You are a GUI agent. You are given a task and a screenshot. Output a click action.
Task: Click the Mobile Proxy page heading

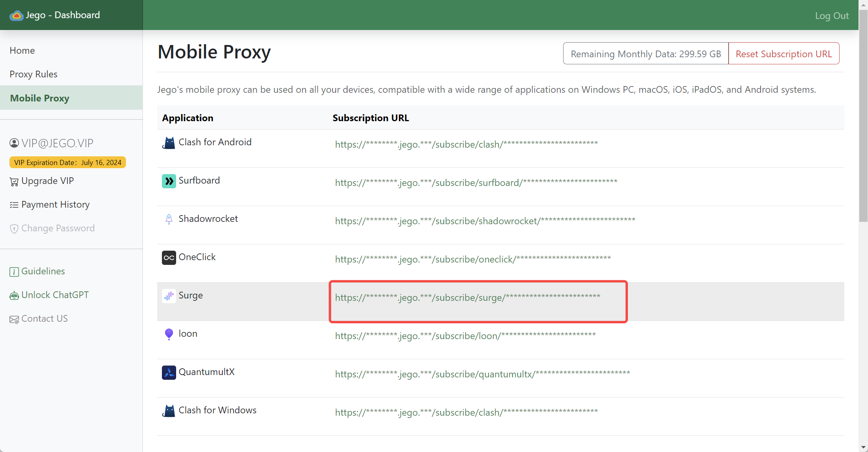point(214,52)
